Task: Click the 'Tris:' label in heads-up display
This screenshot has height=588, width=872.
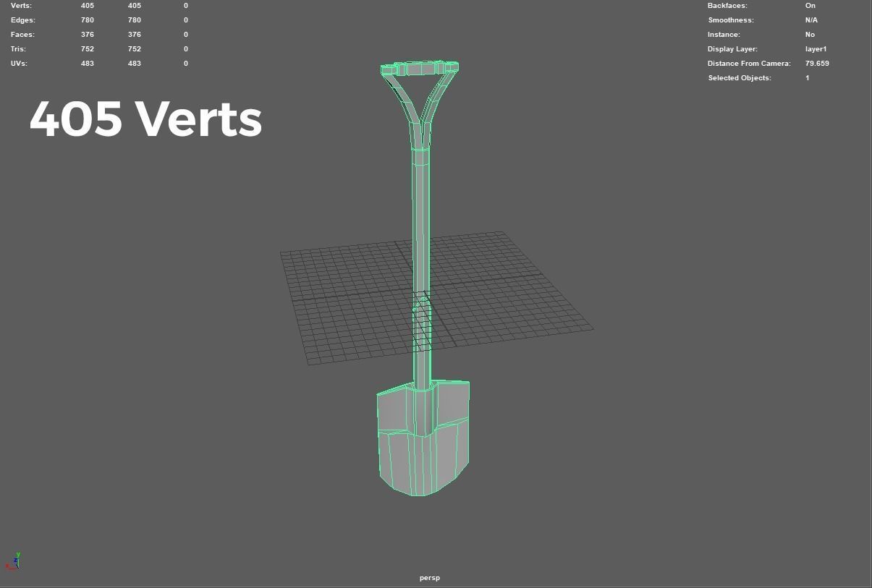Action: 18,49
